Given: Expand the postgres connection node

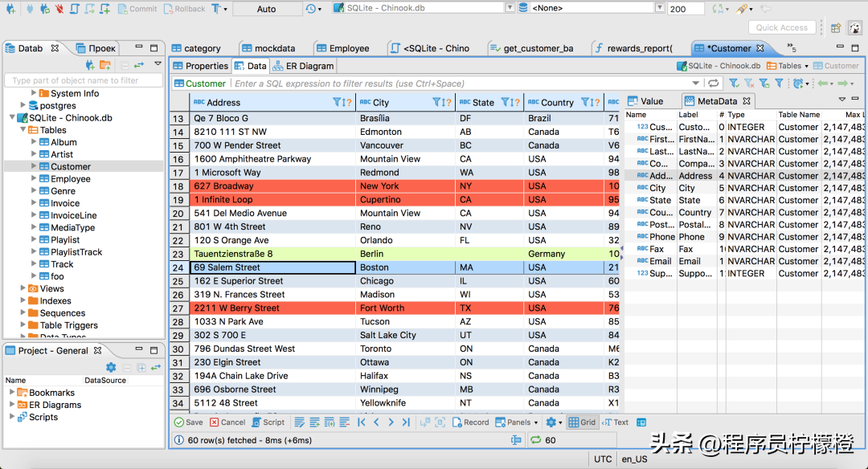Looking at the screenshot, I should pyautogui.click(x=22, y=105).
